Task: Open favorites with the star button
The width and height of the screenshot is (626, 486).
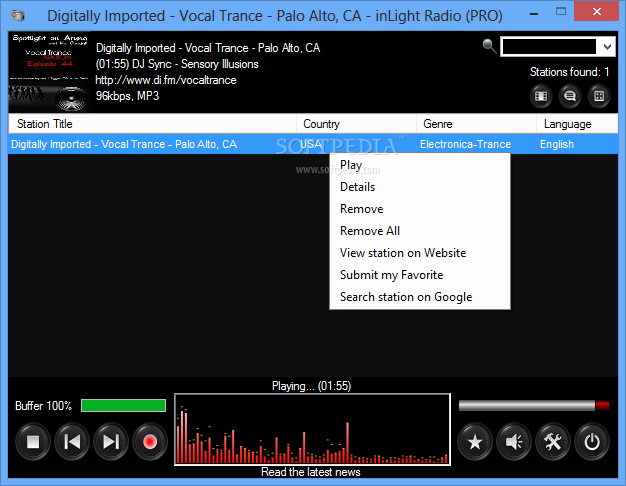Action: [x=475, y=442]
